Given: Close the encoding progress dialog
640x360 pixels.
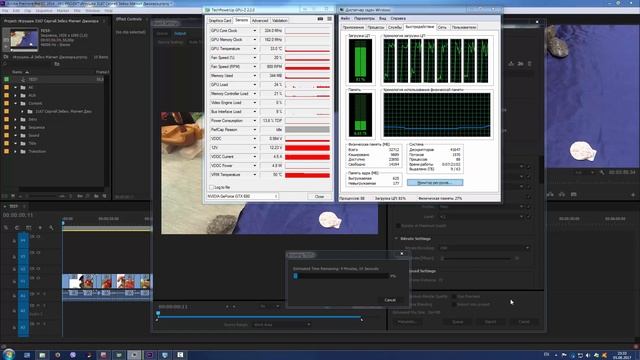Looking at the screenshot, I should tap(402, 253).
